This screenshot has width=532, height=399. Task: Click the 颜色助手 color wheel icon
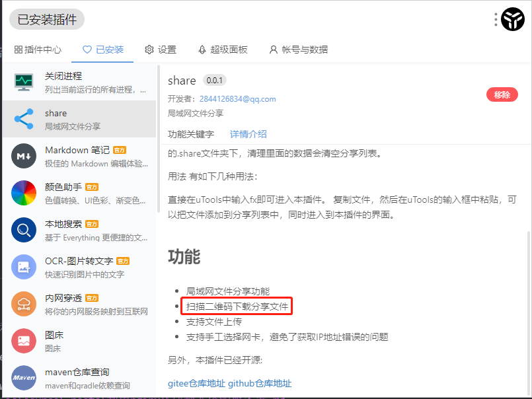[24, 193]
